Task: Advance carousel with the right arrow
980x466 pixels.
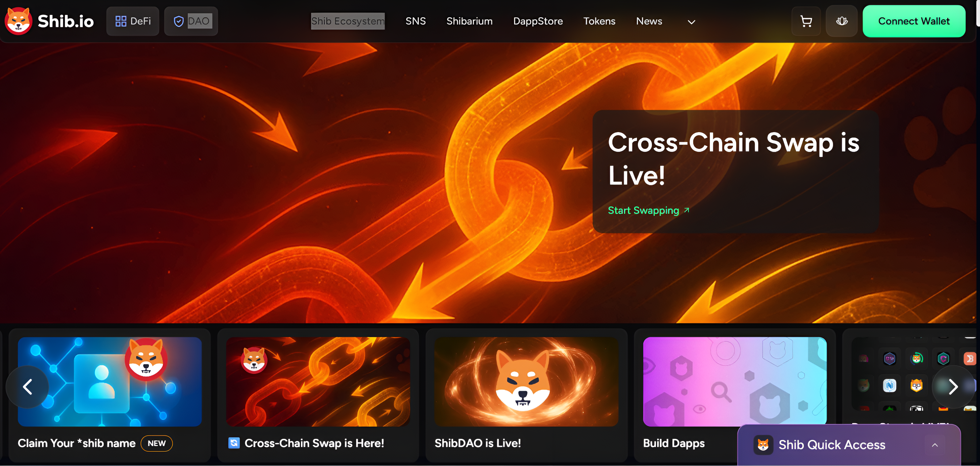Action: point(953,387)
